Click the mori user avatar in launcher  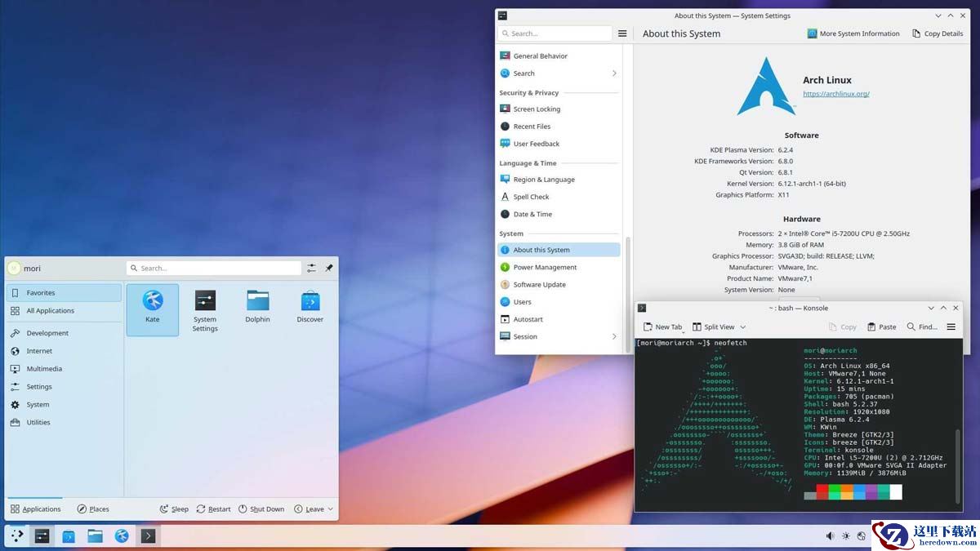point(14,269)
